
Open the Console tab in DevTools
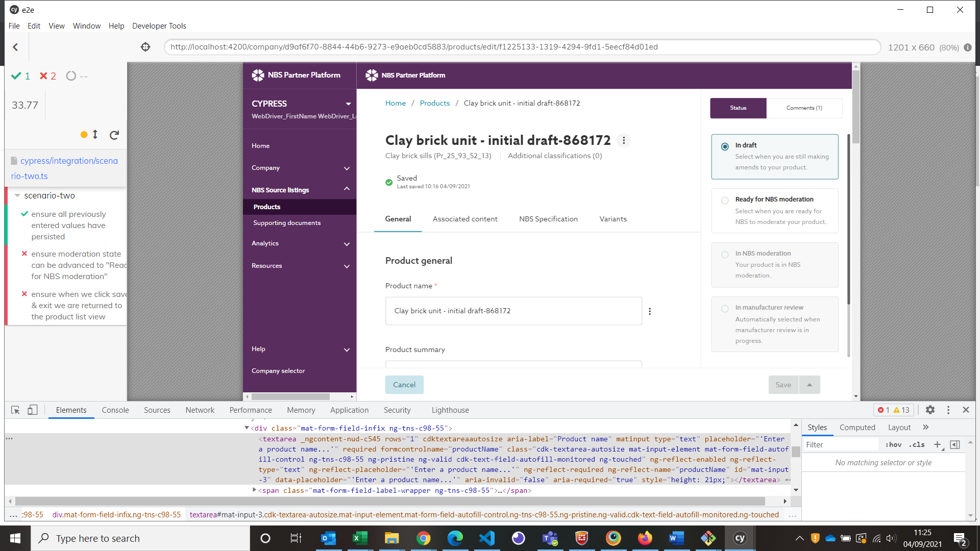point(115,410)
